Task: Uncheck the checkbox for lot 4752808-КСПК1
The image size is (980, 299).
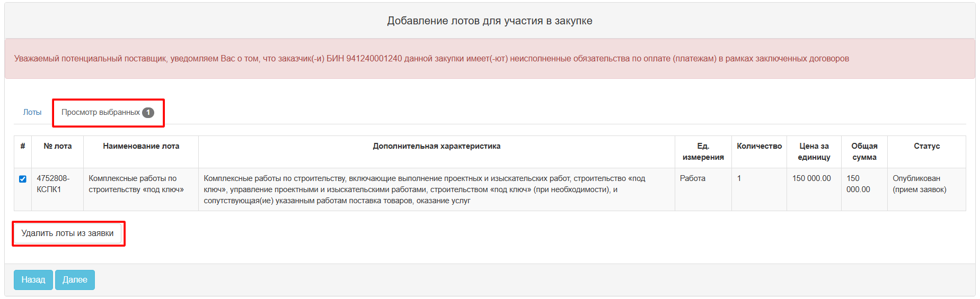Action: [x=23, y=179]
